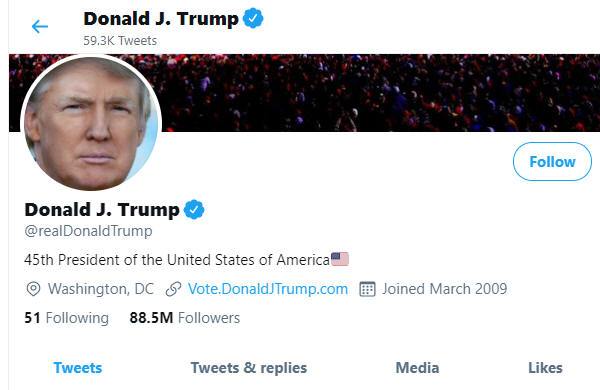The image size is (600, 390).
Task: Click the calendar icon near Joined date
Action: tap(367, 289)
